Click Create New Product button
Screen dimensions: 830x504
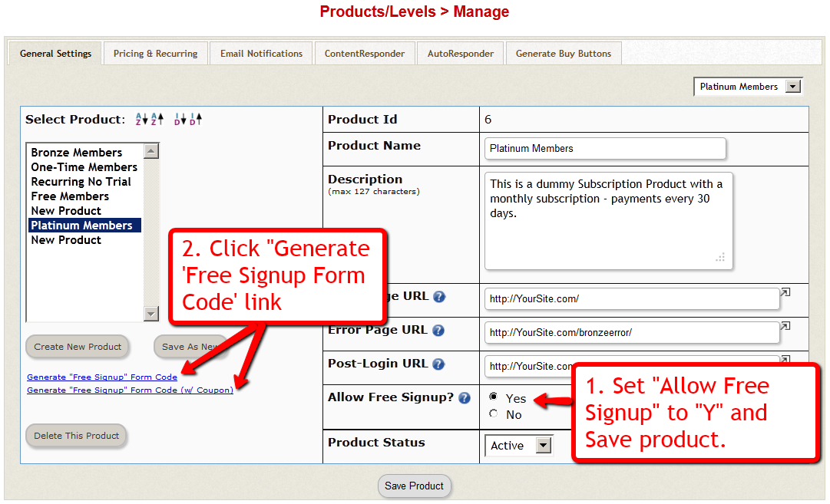[78, 347]
